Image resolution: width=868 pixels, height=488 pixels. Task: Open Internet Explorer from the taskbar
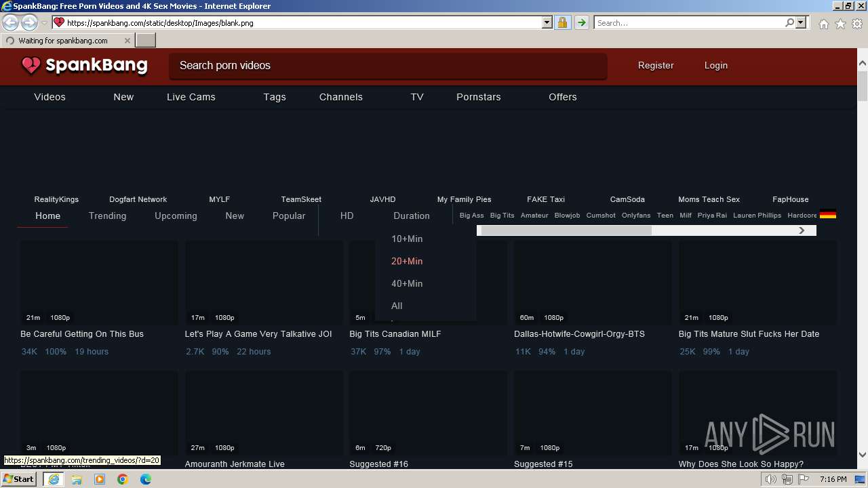54,479
